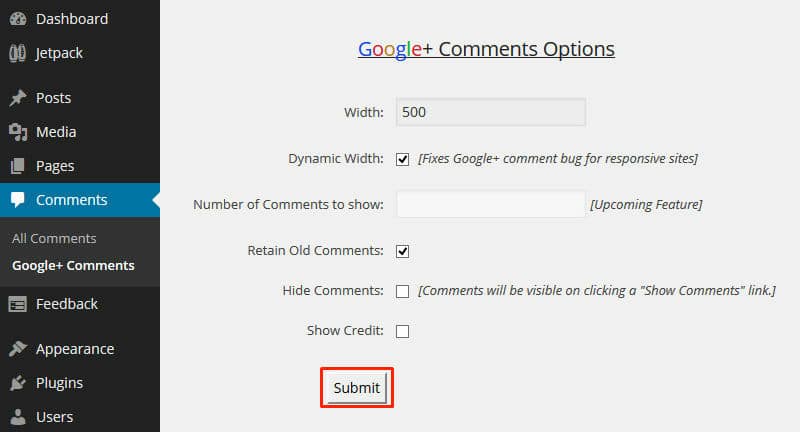The width and height of the screenshot is (800, 432).
Task: Click the Dashboard gauge icon
Action: [x=18, y=19]
